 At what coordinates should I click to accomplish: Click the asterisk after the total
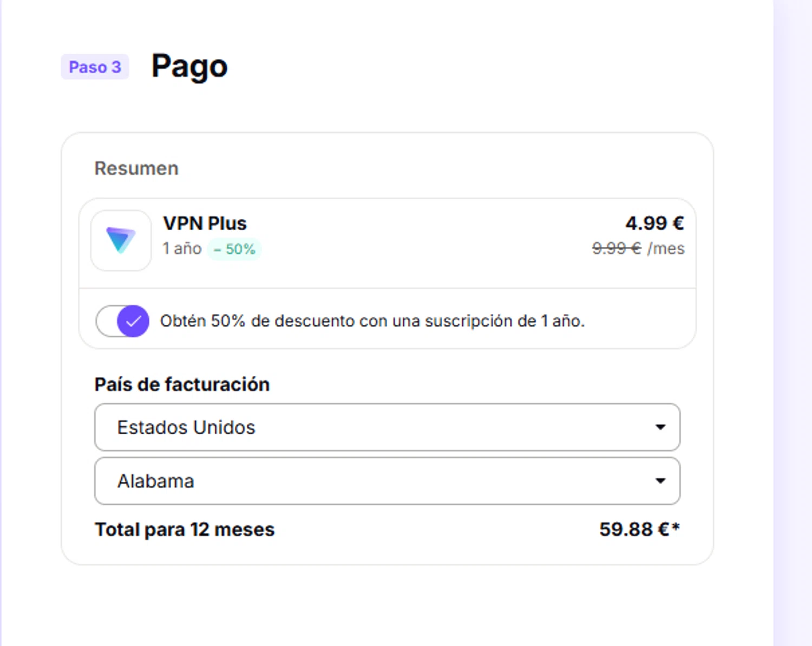pyautogui.click(x=676, y=526)
